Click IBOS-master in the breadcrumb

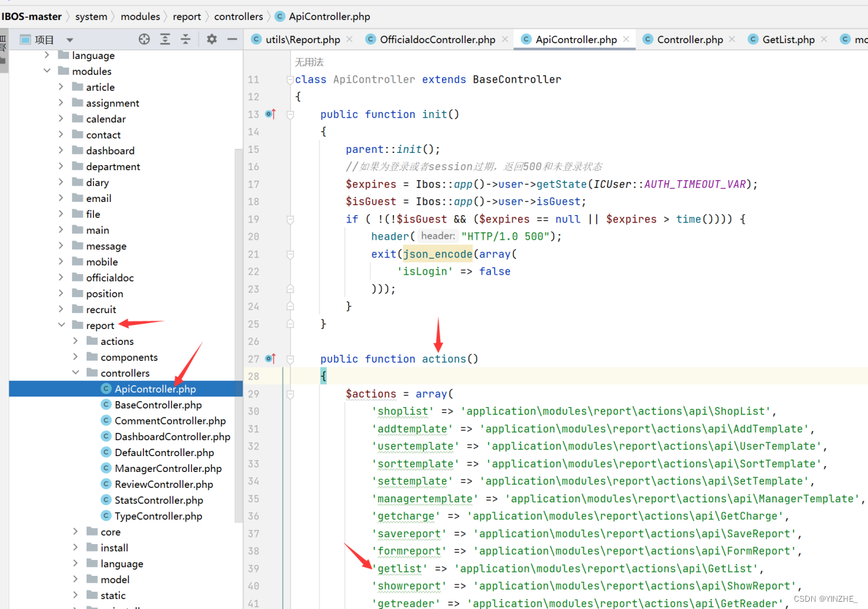click(32, 17)
